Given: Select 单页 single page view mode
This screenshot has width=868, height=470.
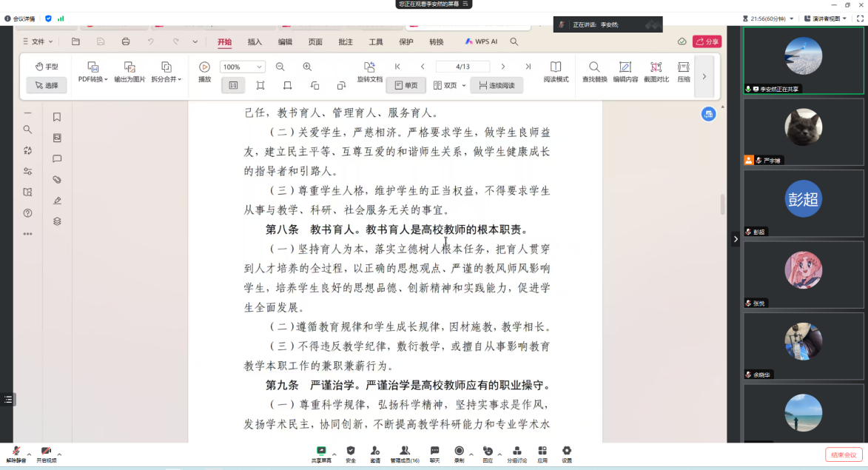Looking at the screenshot, I should [406, 86].
